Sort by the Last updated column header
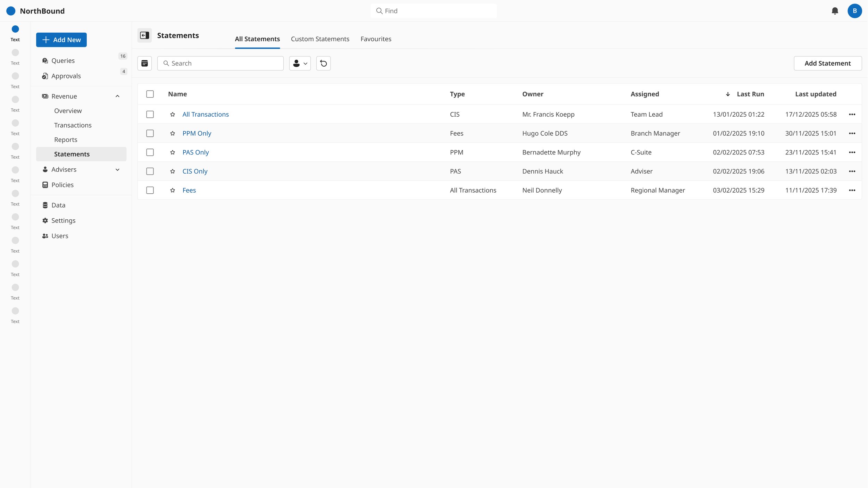868x488 pixels. click(x=816, y=94)
